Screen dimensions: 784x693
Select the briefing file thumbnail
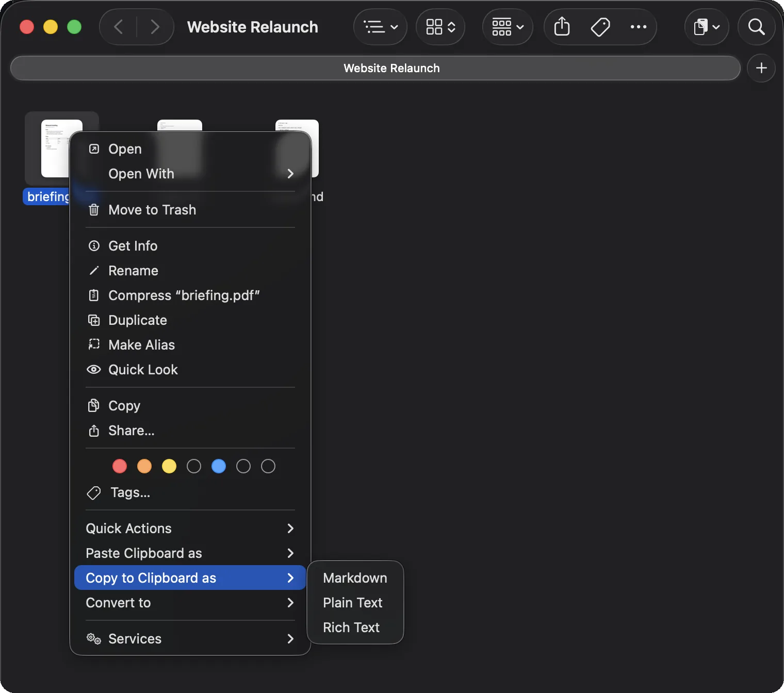(x=54, y=148)
